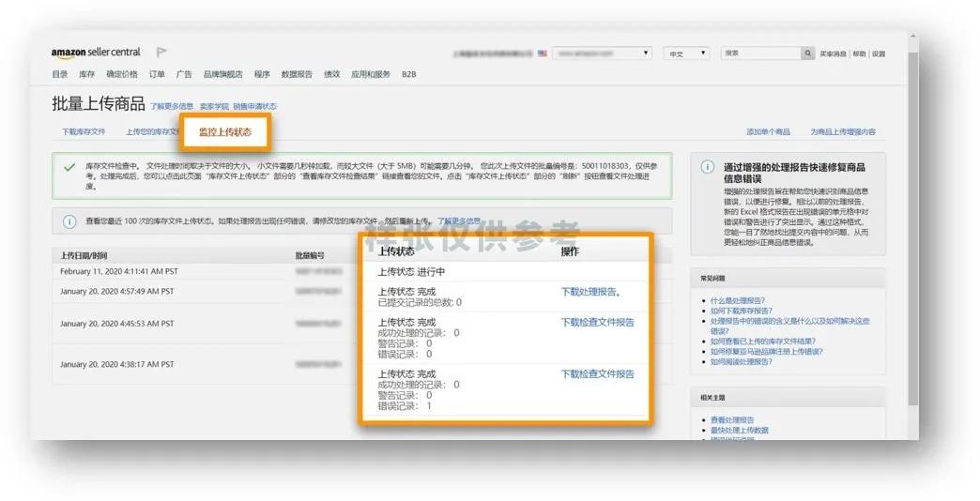Open the 查看处理报告 related topic link
The width and height of the screenshot is (980, 501).
(x=732, y=420)
